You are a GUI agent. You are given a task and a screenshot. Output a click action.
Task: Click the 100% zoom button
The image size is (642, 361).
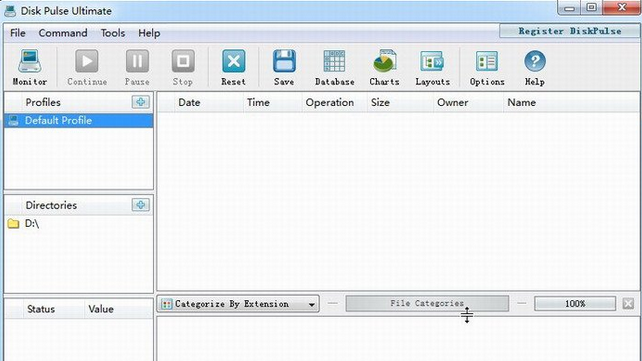[575, 304]
